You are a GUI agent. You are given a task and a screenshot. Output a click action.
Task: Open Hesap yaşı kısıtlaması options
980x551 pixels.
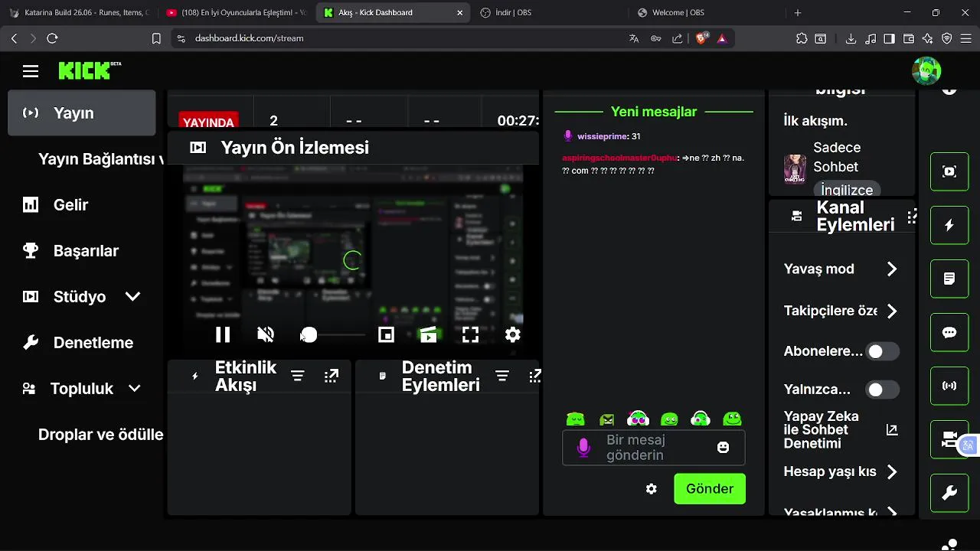pyautogui.click(x=841, y=472)
